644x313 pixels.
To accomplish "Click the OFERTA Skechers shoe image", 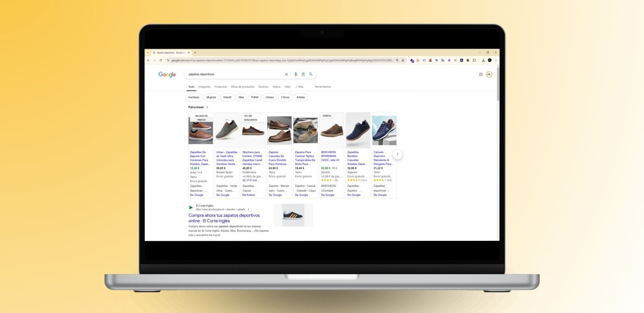I will pos(332,130).
